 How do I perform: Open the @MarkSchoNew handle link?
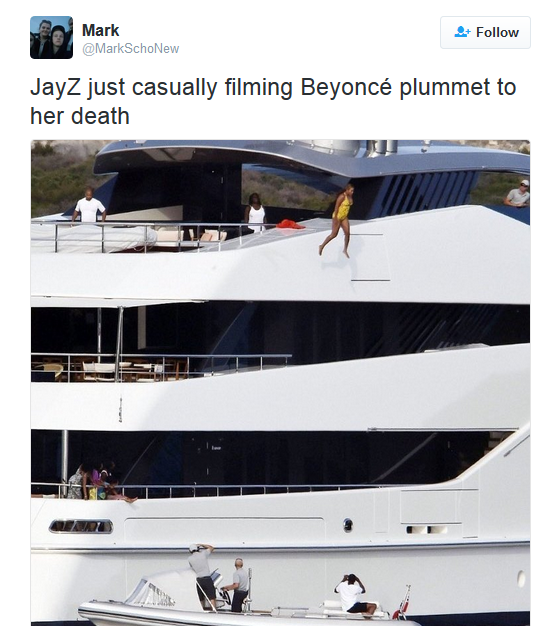(131, 49)
